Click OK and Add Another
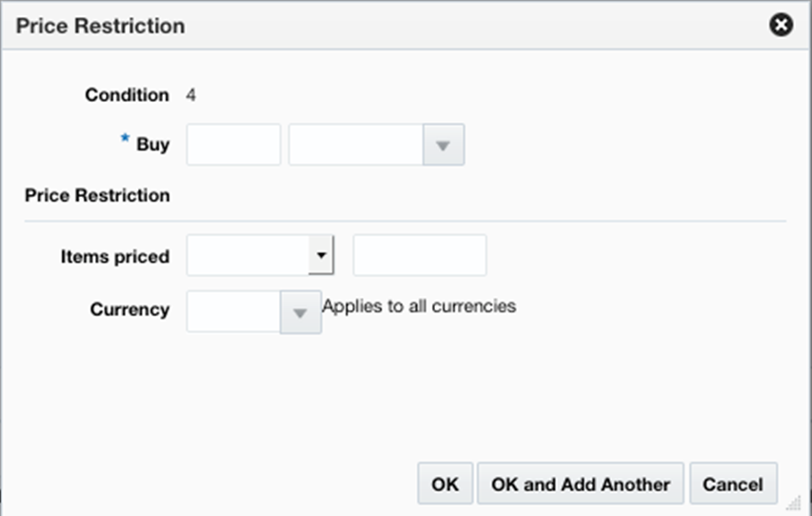Image resolution: width=812 pixels, height=516 pixels. click(581, 484)
